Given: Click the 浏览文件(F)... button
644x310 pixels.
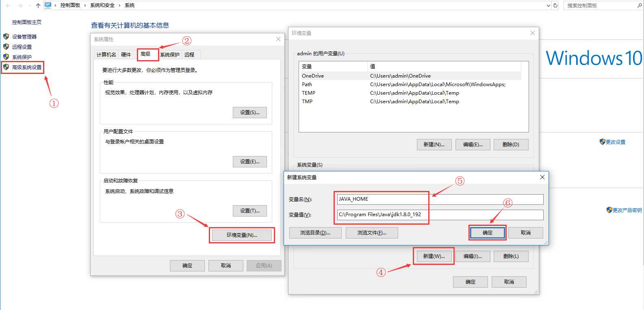Looking at the screenshot, I should pyautogui.click(x=372, y=233).
